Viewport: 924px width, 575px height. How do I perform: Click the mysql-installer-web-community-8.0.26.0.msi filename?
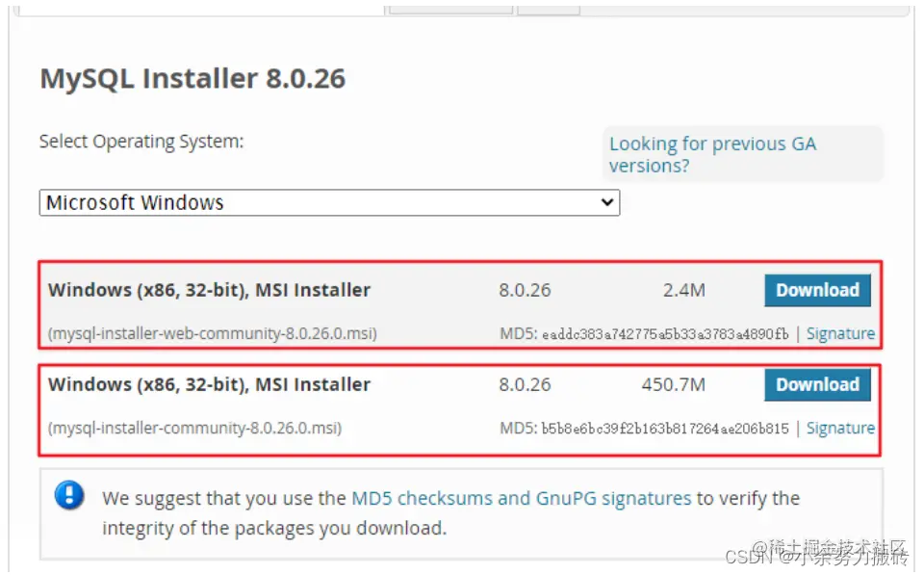pos(212,334)
